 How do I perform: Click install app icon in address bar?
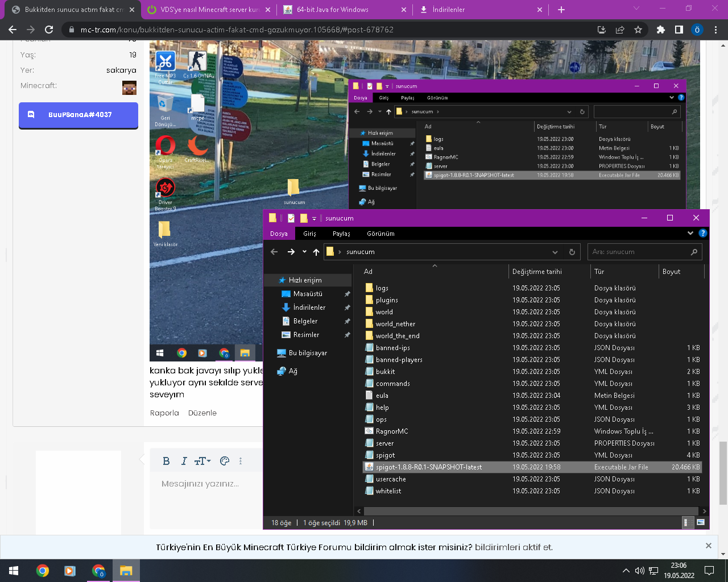point(602,30)
